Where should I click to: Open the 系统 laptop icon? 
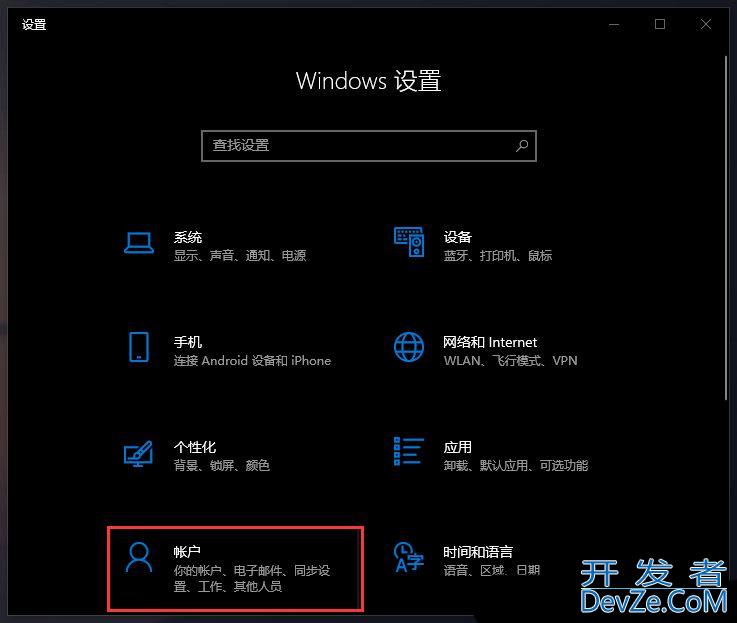pyautogui.click(x=139, y=243)
